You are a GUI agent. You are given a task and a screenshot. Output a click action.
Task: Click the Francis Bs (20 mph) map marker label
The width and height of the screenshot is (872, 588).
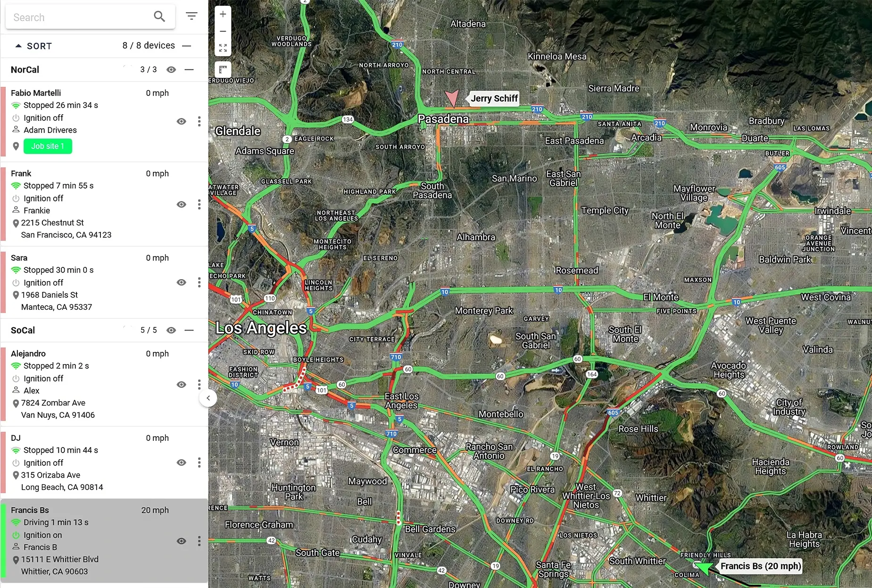tap(760, 566)
